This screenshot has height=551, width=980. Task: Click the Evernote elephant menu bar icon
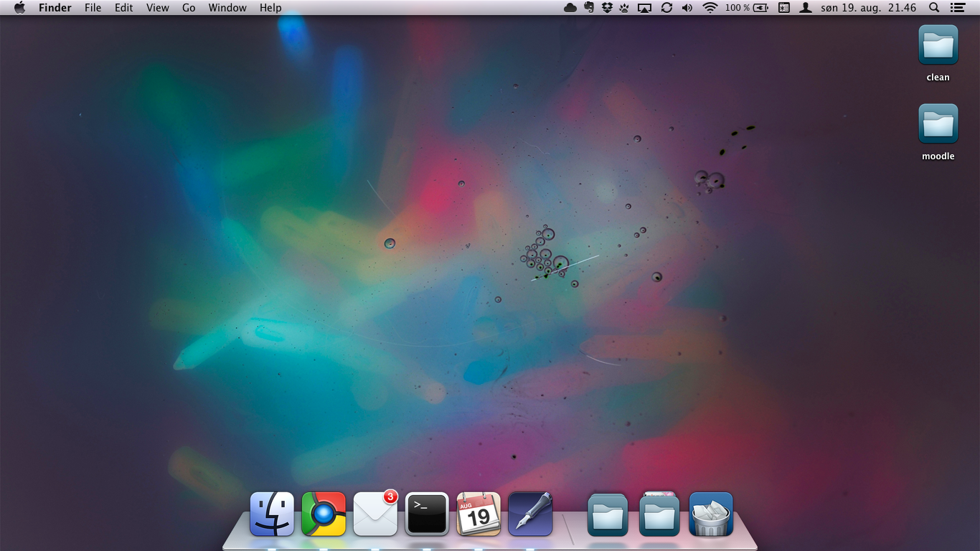point(589,8)
